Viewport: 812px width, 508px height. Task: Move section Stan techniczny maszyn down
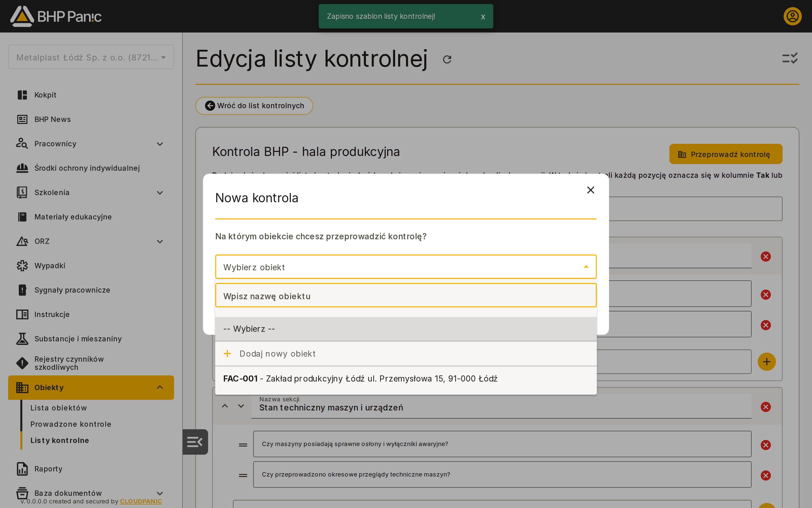(x=241, y=406)
